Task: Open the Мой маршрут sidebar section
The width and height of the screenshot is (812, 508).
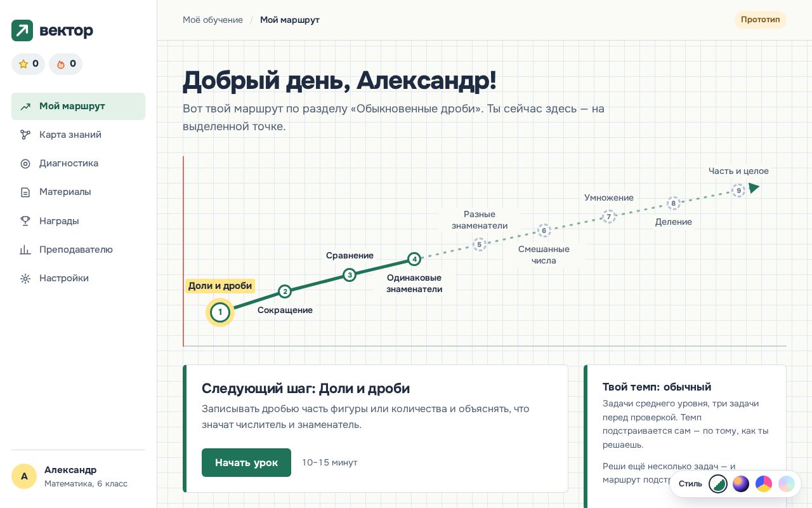Action: (78, 106)
